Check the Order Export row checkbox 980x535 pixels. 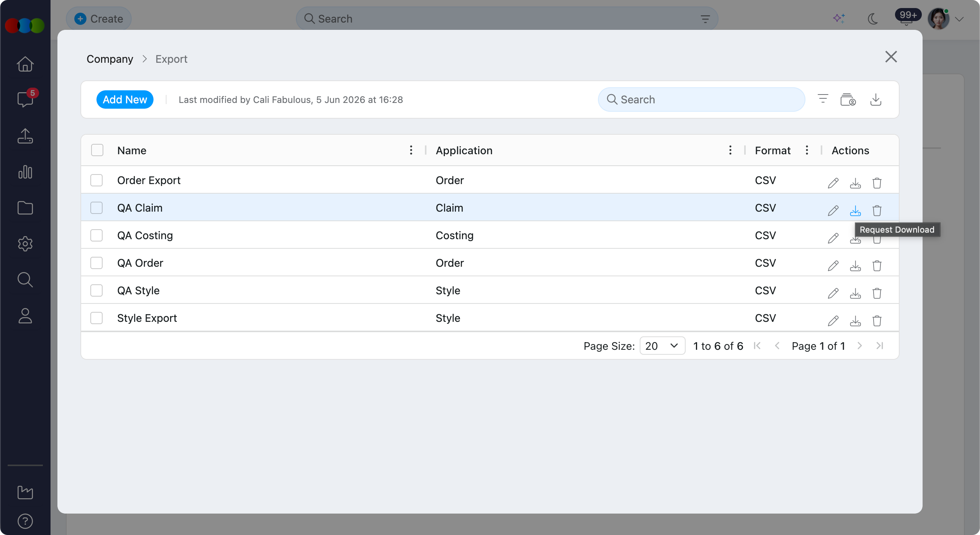tap(96, 180)
